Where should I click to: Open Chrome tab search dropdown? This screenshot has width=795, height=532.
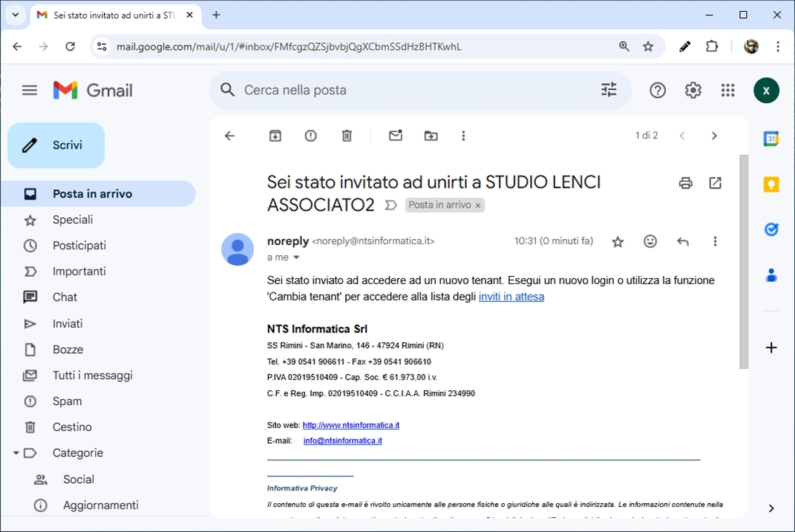pos(16,15)
